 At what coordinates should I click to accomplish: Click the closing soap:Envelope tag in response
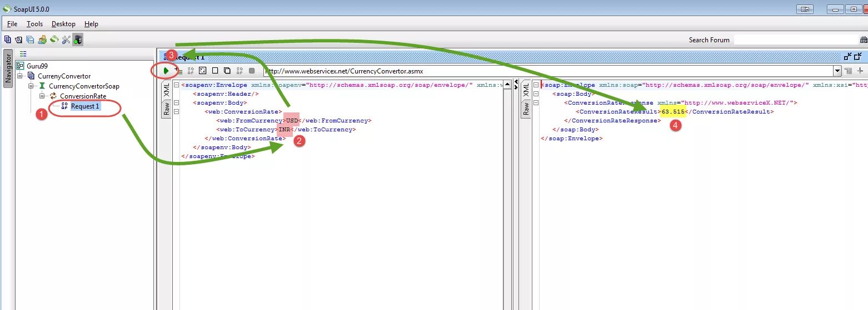tap(571, 139)
